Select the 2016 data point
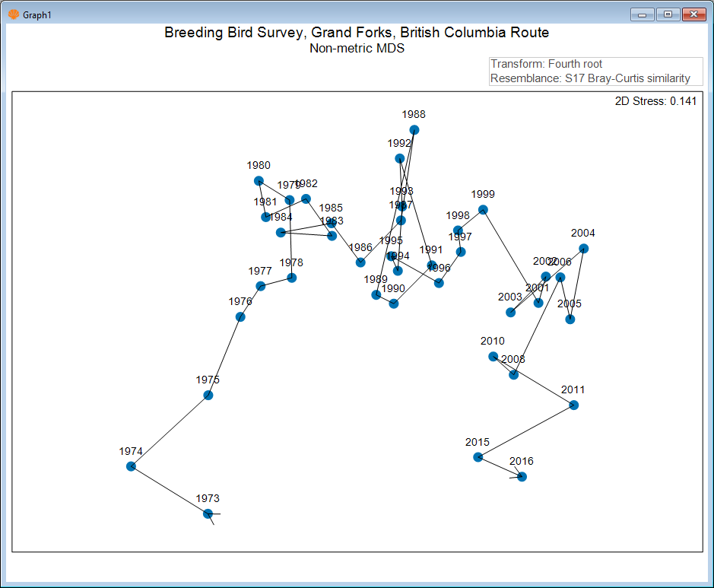 click(522, 477)
